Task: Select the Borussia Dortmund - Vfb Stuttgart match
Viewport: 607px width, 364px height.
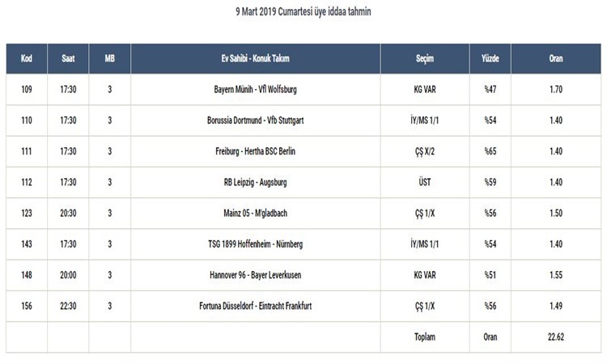Action: [x=256, y=121]
